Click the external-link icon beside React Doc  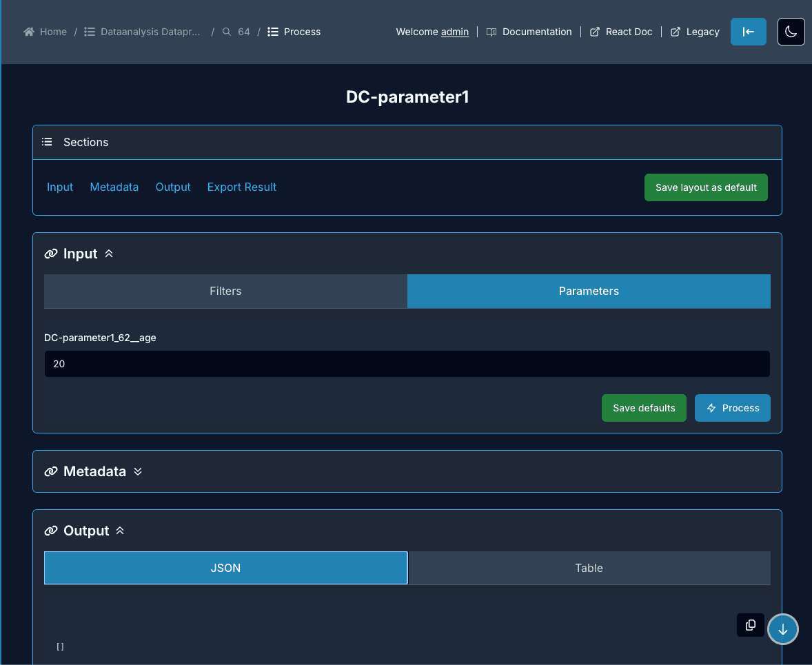tap(595, 32)
